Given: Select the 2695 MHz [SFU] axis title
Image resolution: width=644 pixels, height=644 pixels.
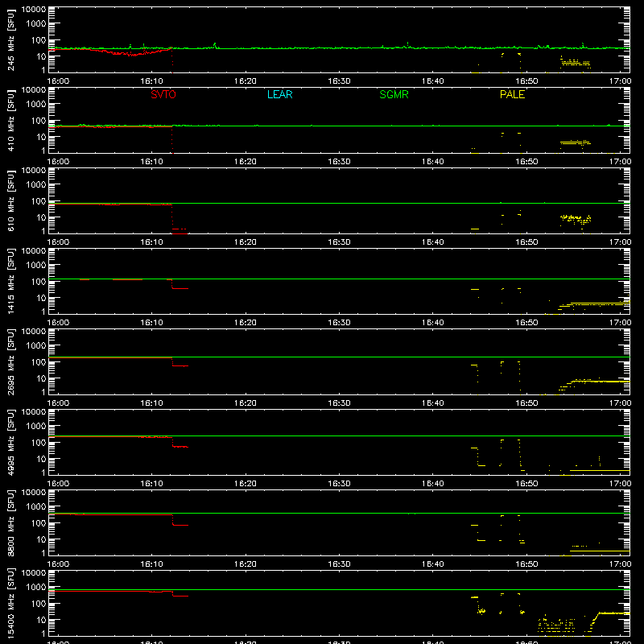Looking at the screenshot, I should click(11, 361).
